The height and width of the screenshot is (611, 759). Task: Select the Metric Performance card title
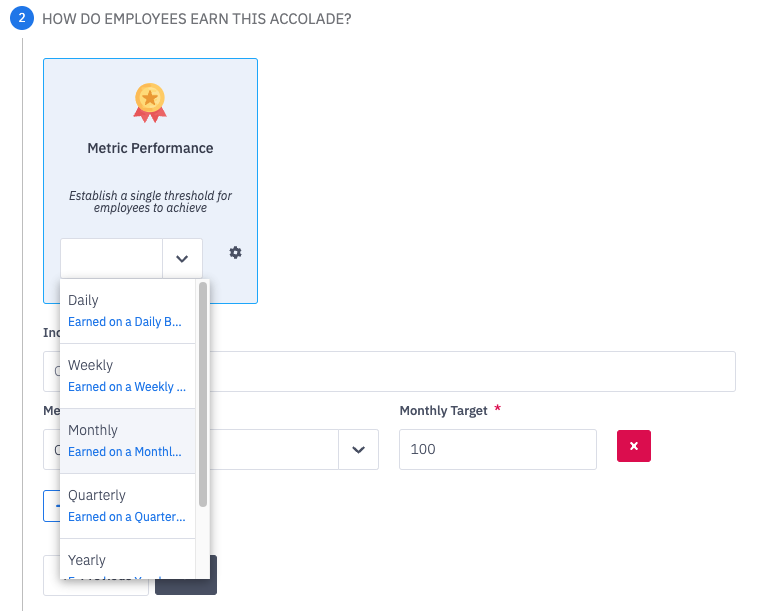(x=150, y=148)
